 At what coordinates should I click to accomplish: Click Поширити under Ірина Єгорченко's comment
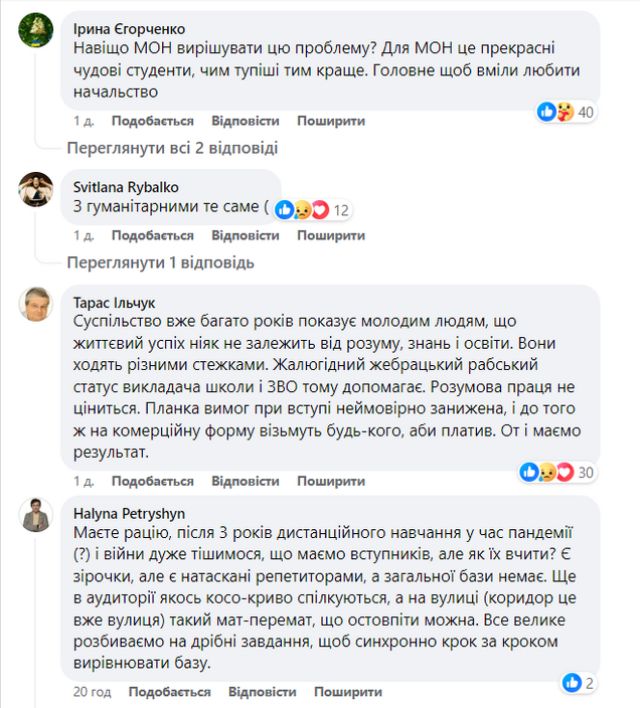point(331,121)
